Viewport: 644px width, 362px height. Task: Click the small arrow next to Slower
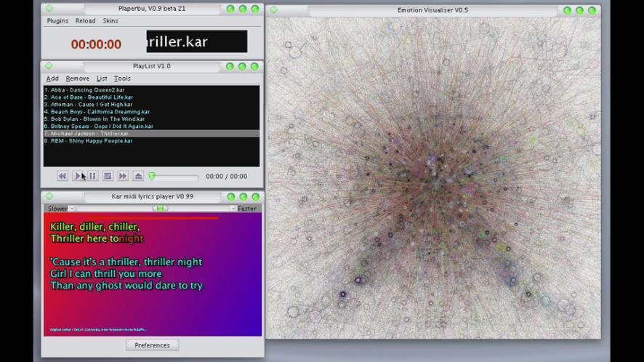[x=71, y=209]
